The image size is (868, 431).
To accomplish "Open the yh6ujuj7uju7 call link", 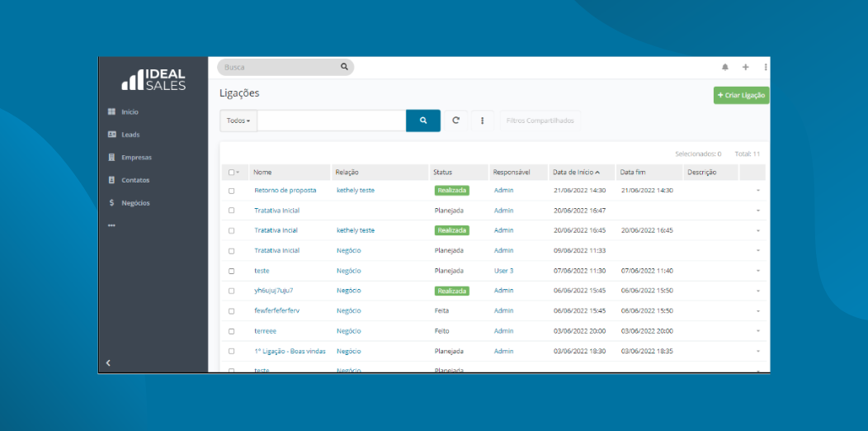I will coord(273,291).
